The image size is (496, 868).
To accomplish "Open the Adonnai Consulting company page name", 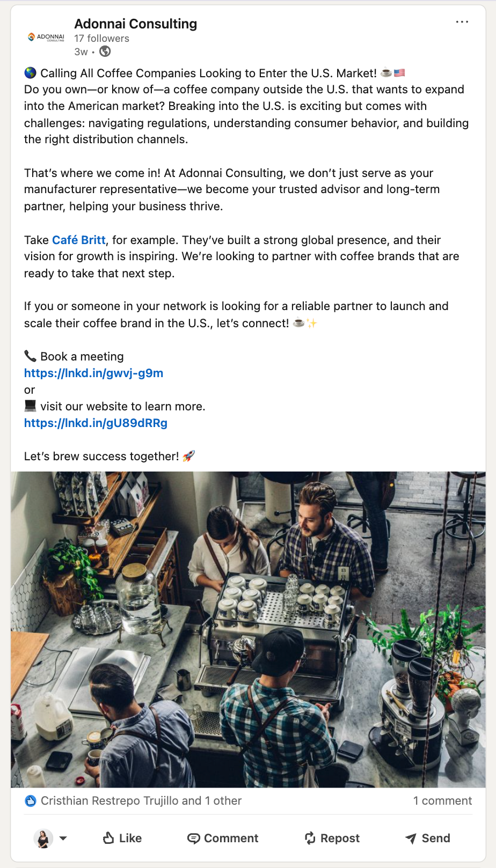I will [x=135, y=24].
